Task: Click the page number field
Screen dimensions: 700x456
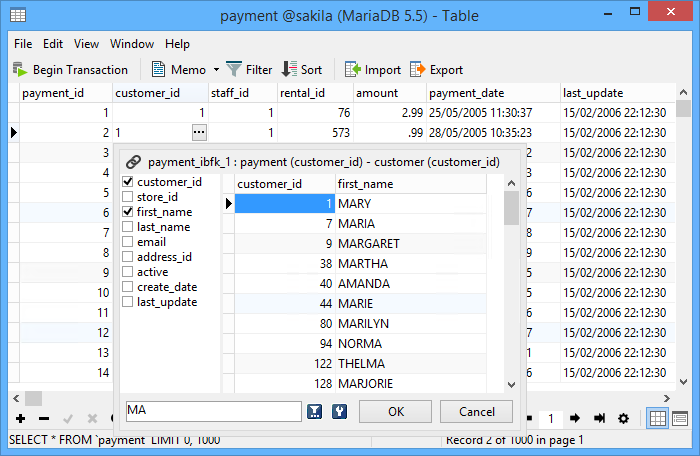Action: tap(551, 418)
